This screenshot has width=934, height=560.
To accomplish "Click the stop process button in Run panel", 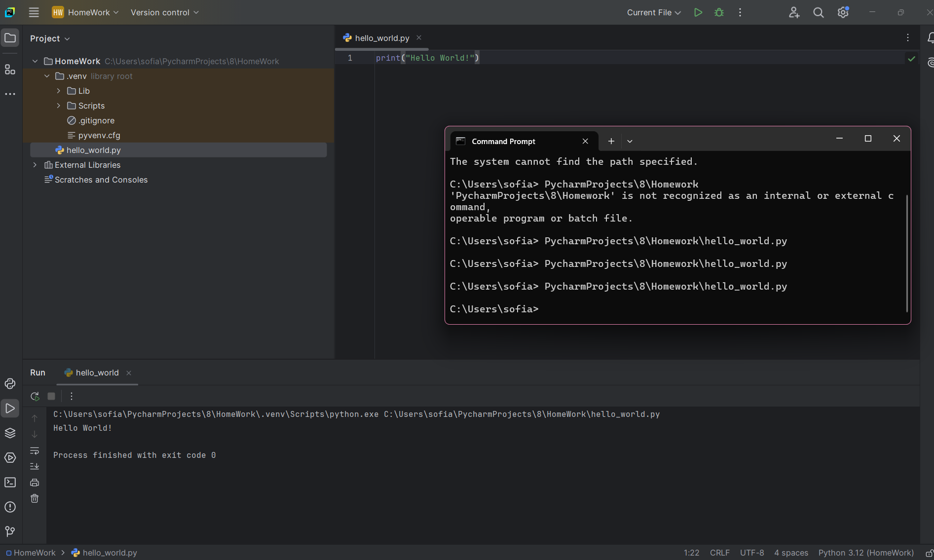I will coord(51,396).
